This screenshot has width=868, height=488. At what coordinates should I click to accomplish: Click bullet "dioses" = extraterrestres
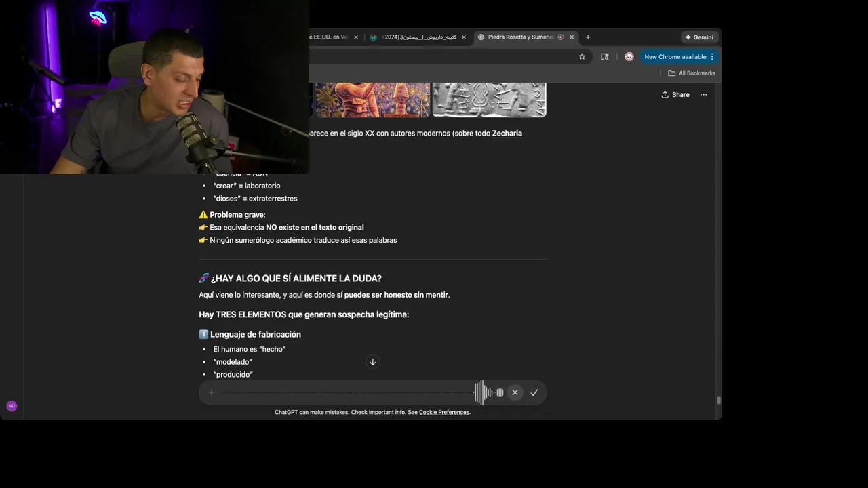point(255,199)
